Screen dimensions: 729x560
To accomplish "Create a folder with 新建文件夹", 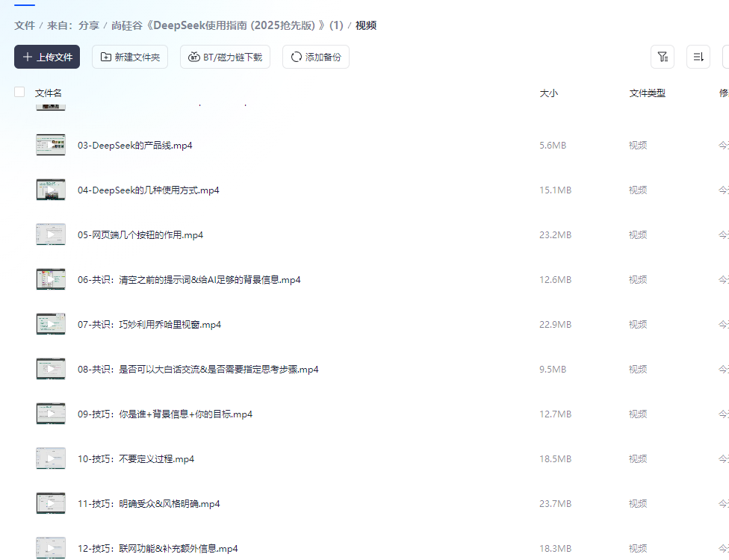I will [x=130, y=57].
